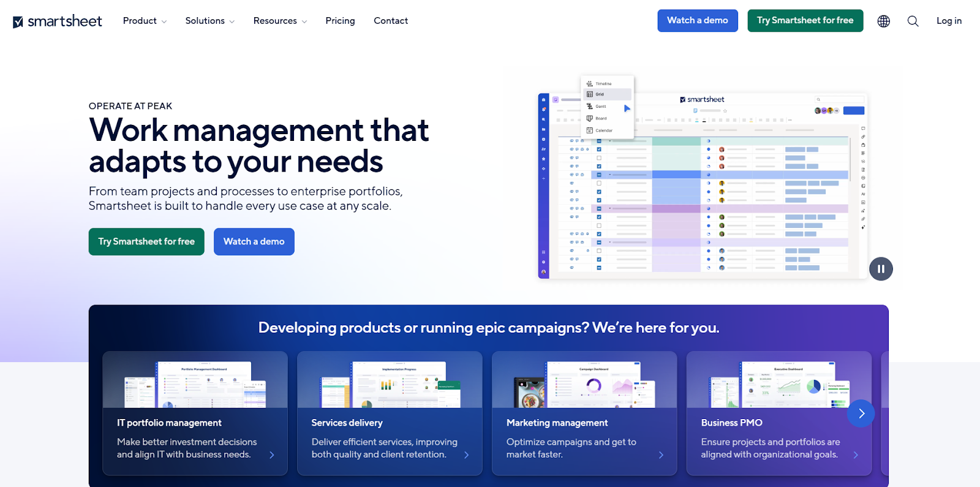Open the Marketing management card title

[x=557, y=423]
